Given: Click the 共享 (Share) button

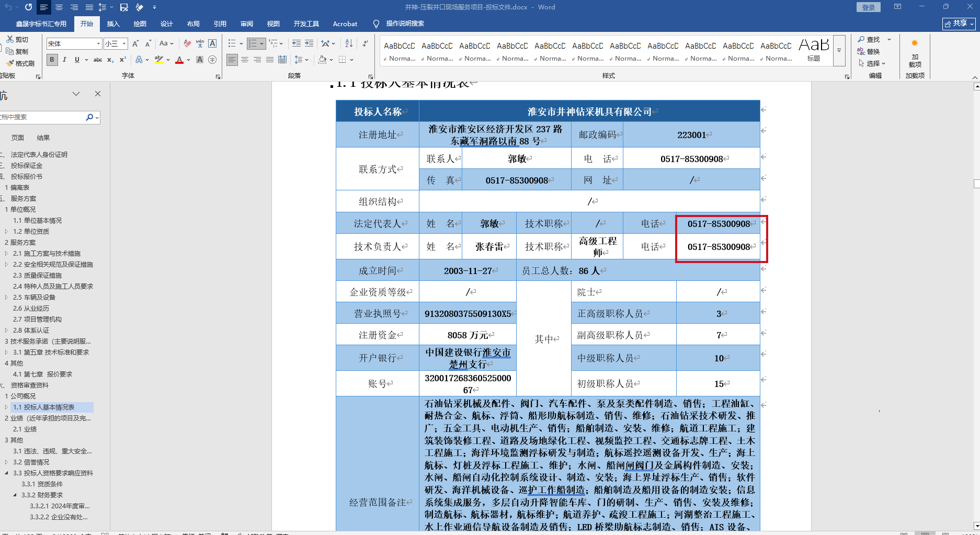Looking at the screenshot, I should 959,24.
